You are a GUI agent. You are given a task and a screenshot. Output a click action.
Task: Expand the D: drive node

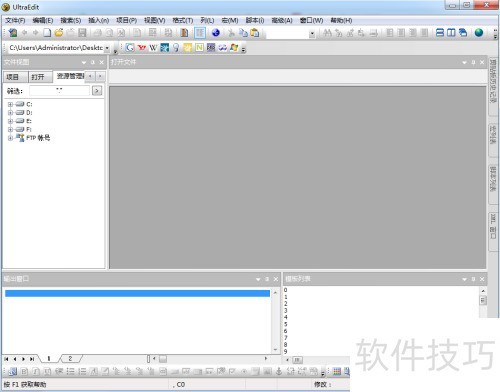tap(10, 113)
